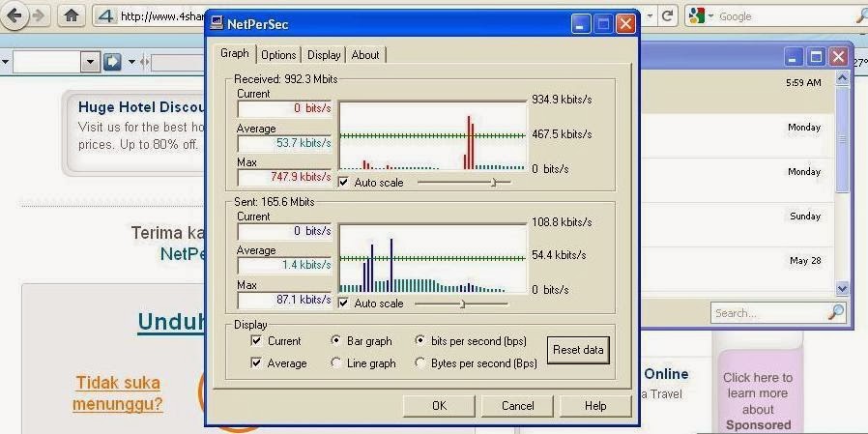The height and width of the screenshot is (434, 868).
Task: Expand the arrow beside the blue toolbar button
Action: pyautogui.click(x=131, y=62)
